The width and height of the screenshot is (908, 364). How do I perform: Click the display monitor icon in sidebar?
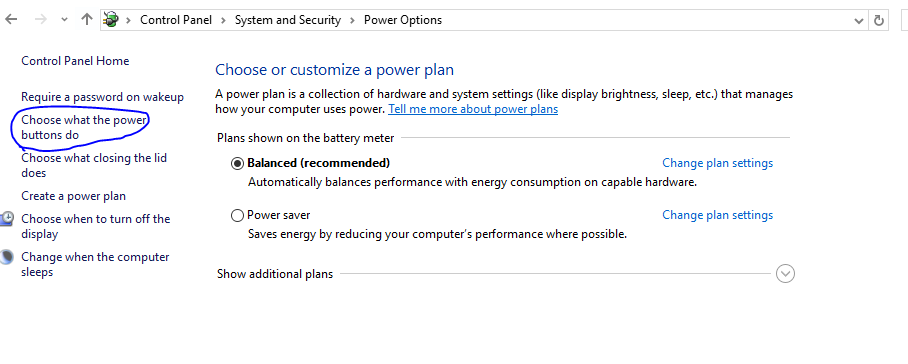pyautogui.click(x=6, y=219)
